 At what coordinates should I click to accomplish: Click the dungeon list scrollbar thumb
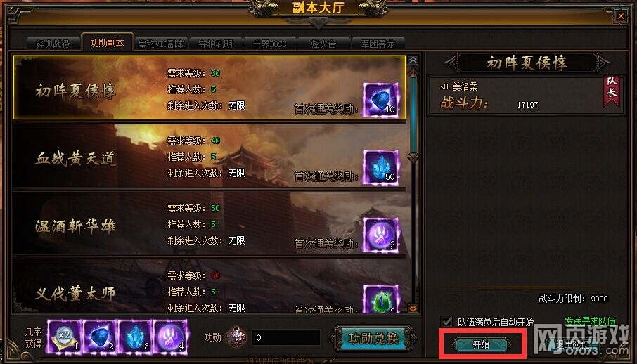tap(413, 115)
